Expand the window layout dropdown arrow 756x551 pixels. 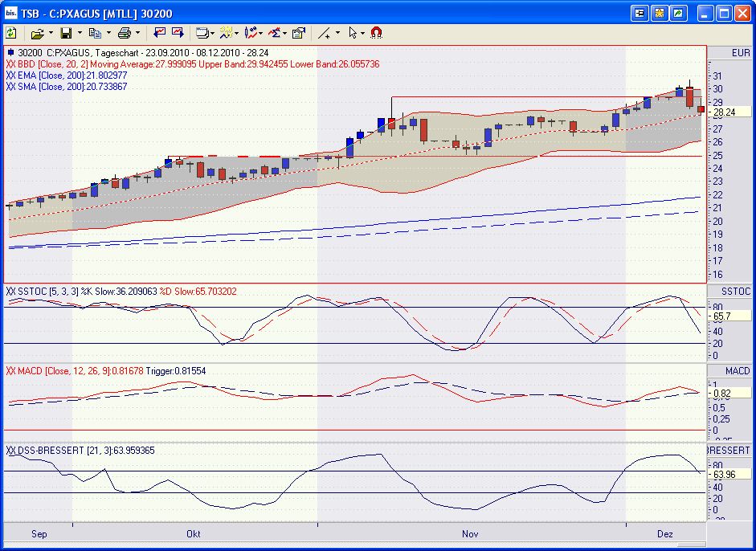tap(213, 33)
